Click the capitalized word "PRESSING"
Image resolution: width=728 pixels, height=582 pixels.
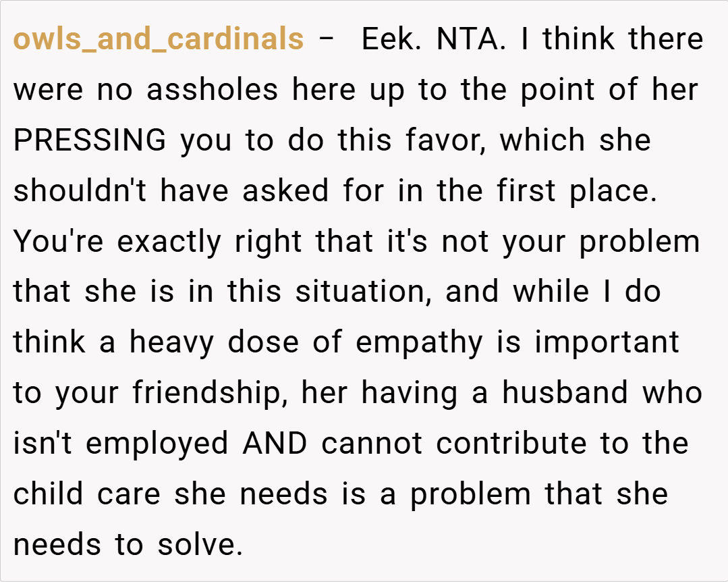point(90,140)
